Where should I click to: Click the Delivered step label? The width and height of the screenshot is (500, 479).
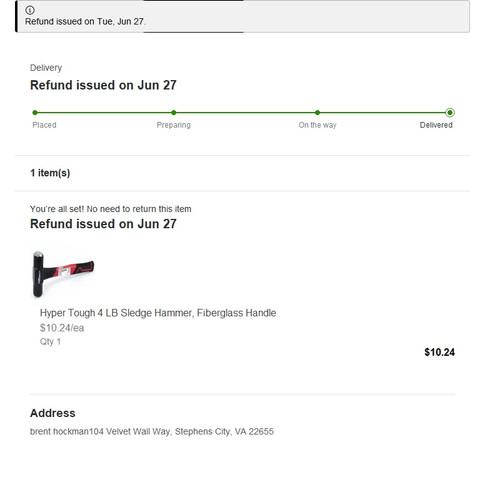pyautogui.click(x=436, y=125)
